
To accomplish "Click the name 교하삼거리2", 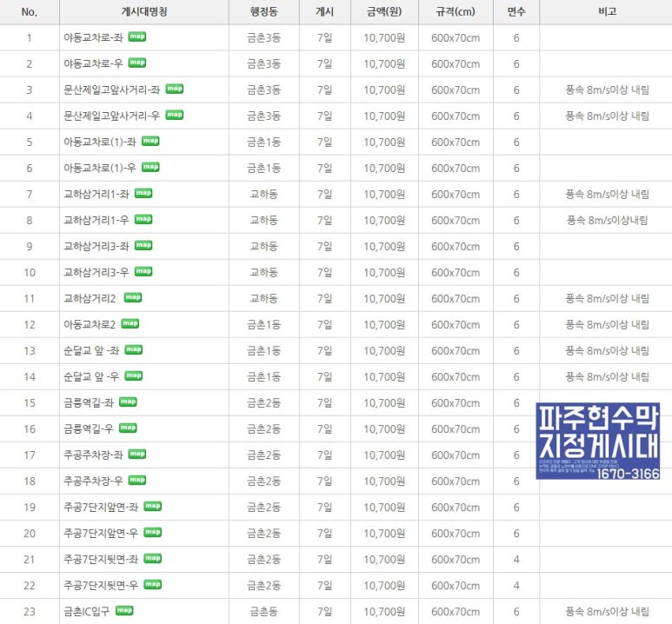I will [90, 299].
